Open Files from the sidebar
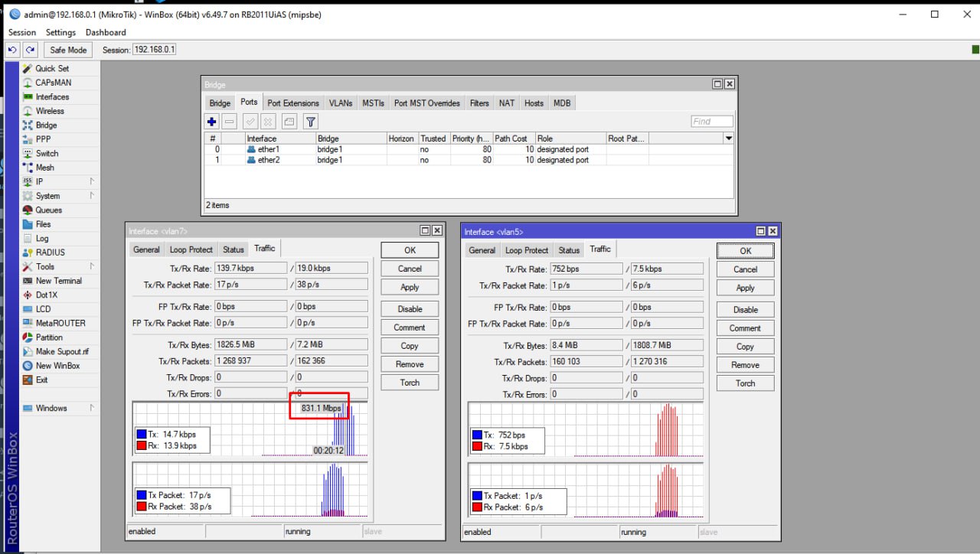980x554 pixels. (x=43, y=224)
